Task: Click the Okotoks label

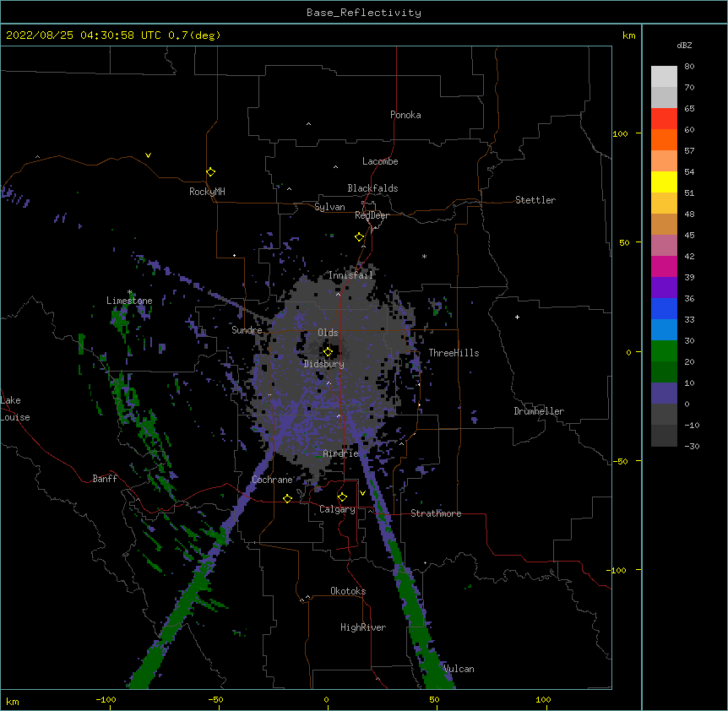Action: click(348, 591)
